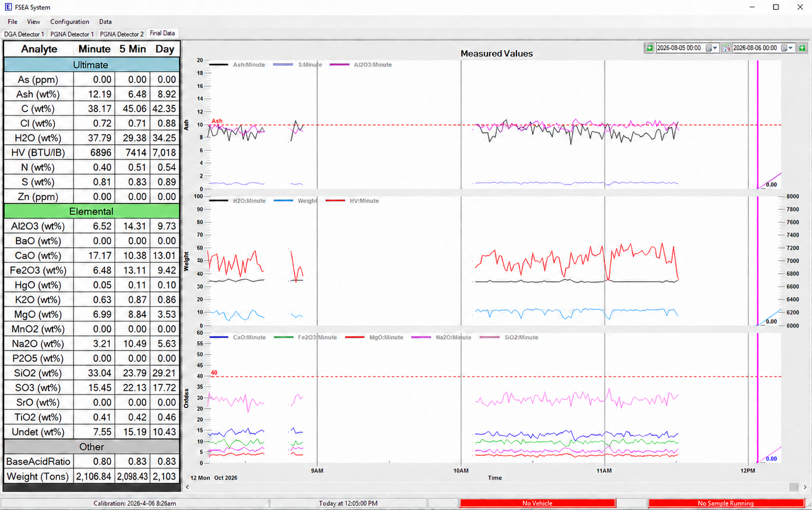Click the end date field 2026-08-06 00:00
The image size is (812, 510).
click(x=755, y=48)
